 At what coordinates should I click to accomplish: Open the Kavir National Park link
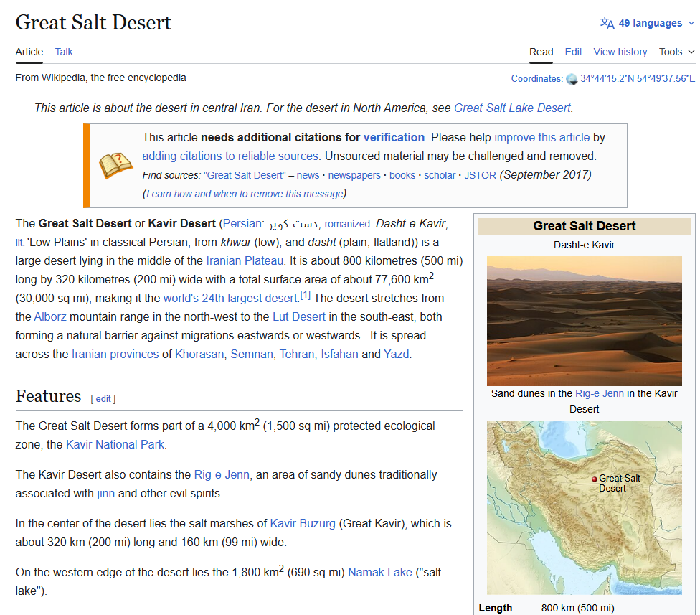point(115,445)
